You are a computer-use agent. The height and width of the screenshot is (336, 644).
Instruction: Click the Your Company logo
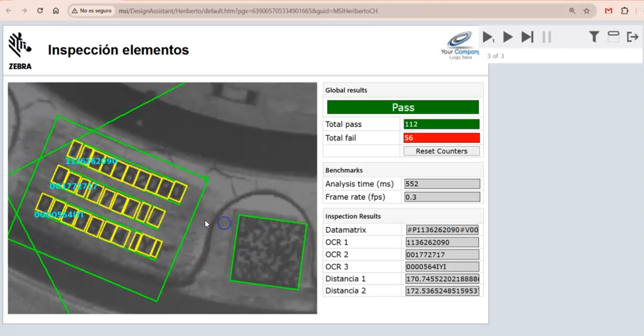[459, 46]
